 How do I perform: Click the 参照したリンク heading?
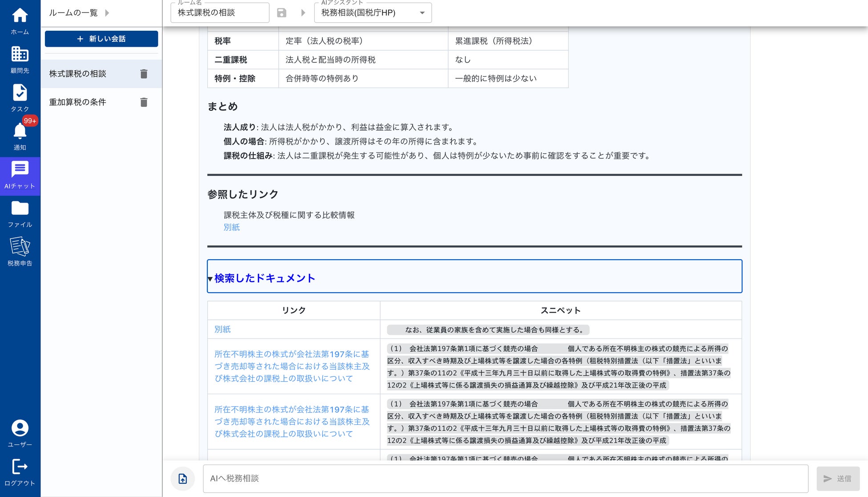click(243, 194)
